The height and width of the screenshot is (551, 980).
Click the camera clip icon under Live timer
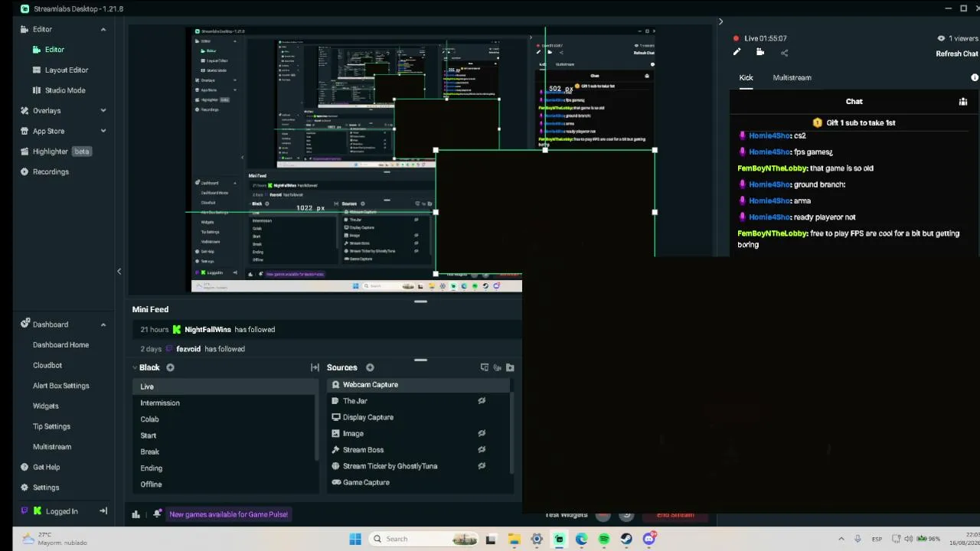coord(760,53)
